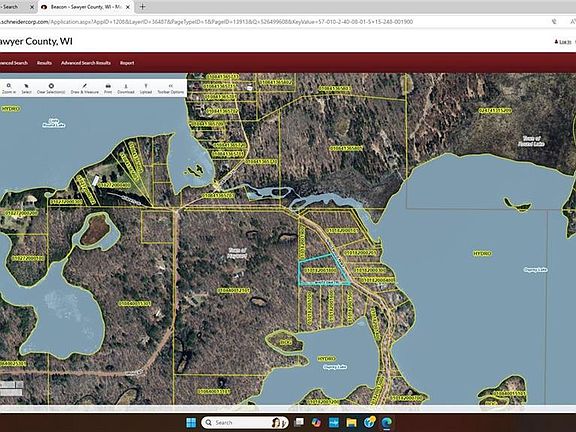This screenshot has width=576, height=432.
Task: Click the Download toolbar icon
Action: tap(126, 89)
